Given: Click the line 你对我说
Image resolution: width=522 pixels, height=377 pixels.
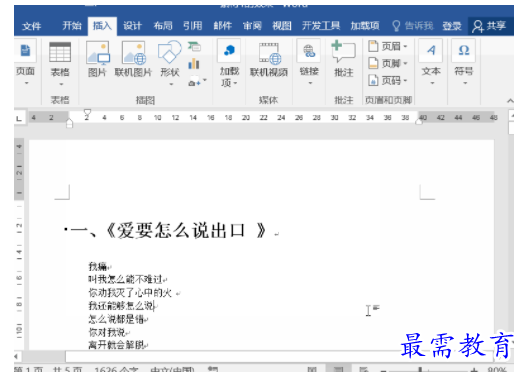Looking at the screenshot, I should pos(107,332).
